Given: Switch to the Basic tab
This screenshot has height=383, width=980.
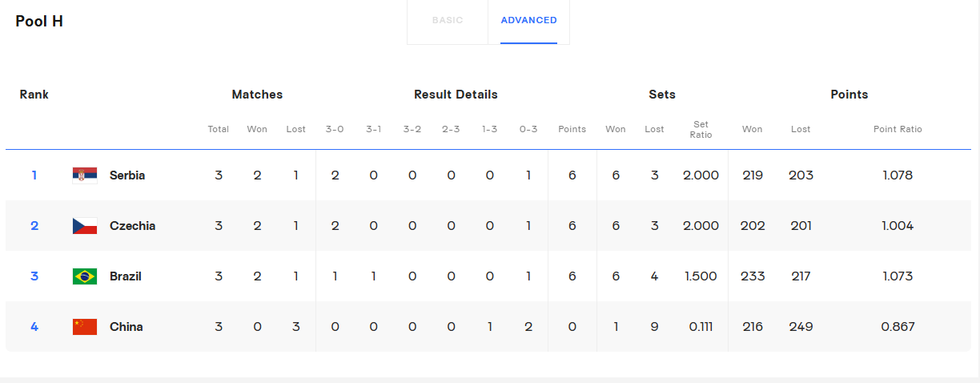Looking at the screenshot, I should pyautogui.click(x=448, y=21).
